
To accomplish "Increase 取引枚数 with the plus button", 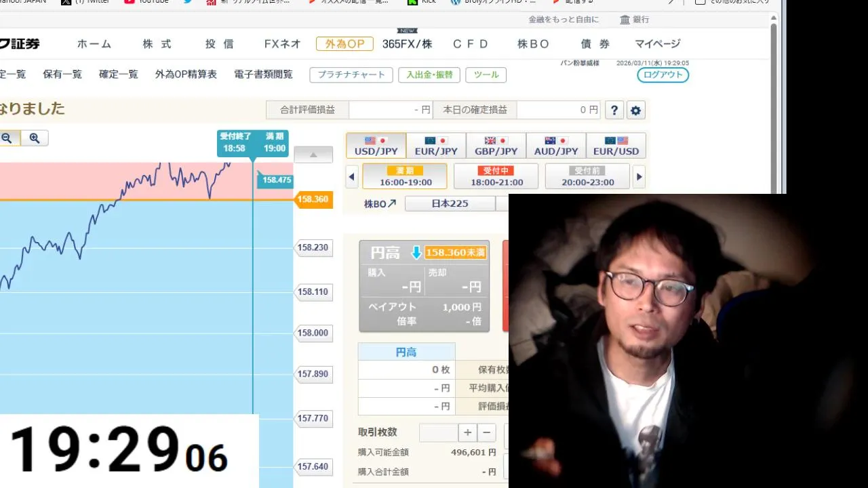I will pyautogui.click(x=468, y=432).
